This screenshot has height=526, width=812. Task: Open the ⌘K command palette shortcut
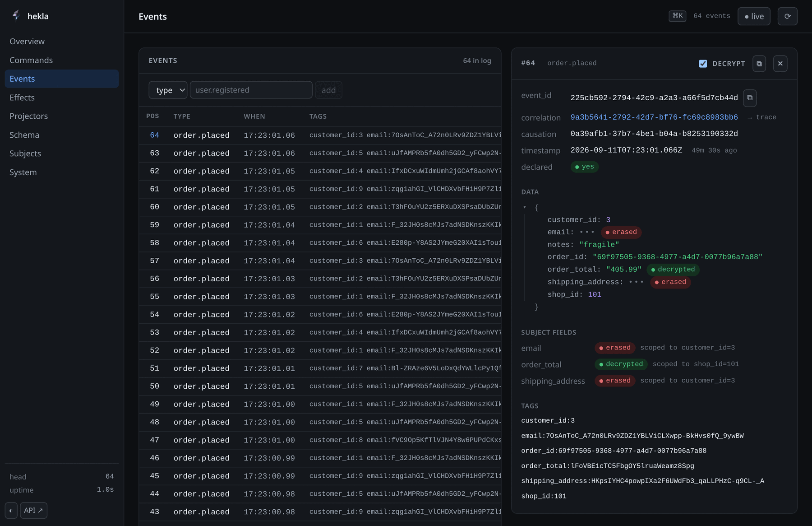[677, 16]
